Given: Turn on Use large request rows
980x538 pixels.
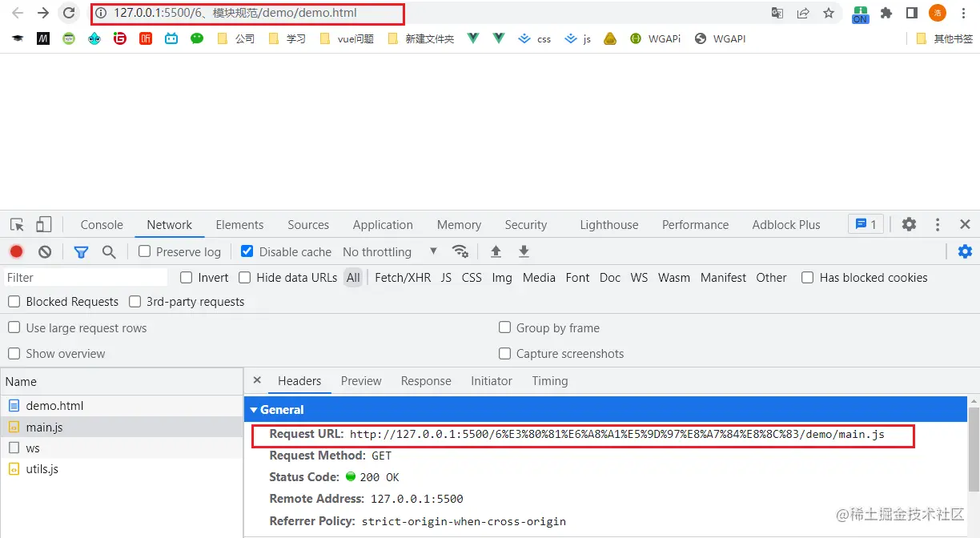Looking at the screenshot, I should tap(14, 327).
